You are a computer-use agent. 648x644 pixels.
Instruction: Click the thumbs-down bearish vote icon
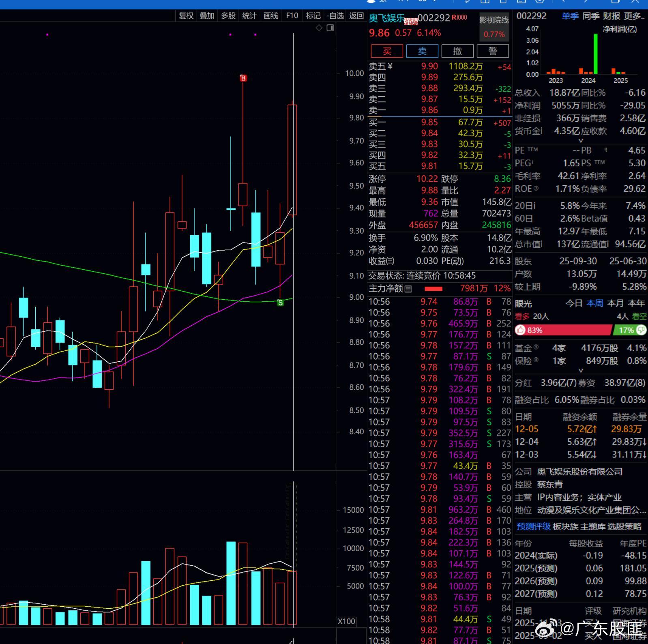(642, 330)
